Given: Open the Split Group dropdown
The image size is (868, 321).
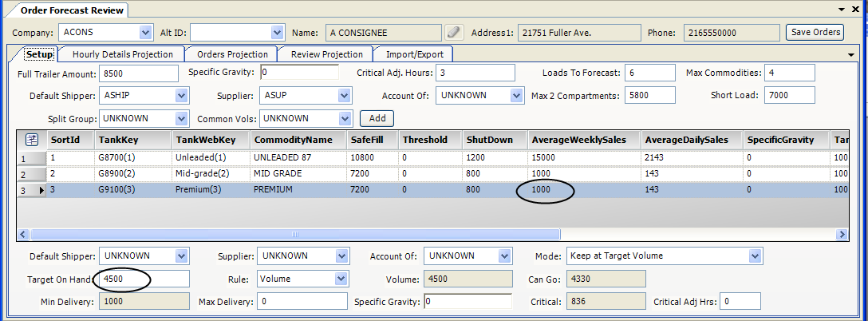Looking at the screenshot, I should (182, 118).
